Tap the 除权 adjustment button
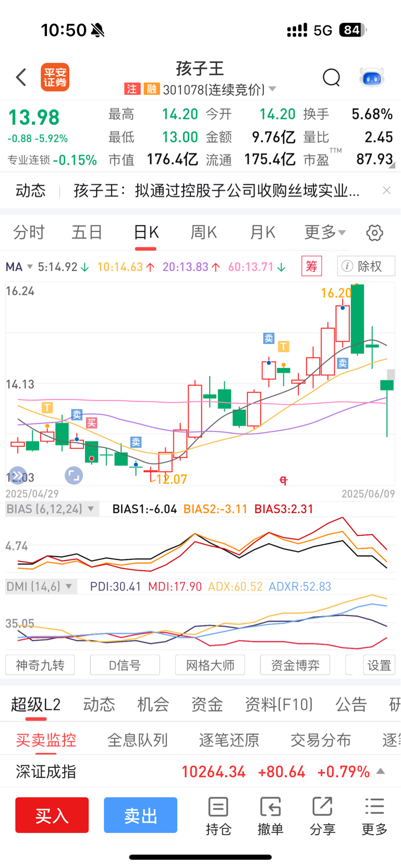Screen dimensions: 401x868 tap(366, 266)
